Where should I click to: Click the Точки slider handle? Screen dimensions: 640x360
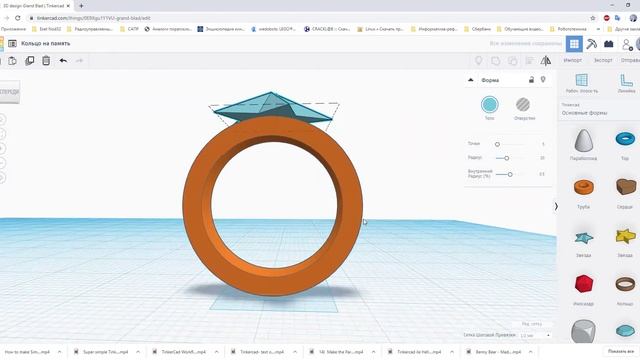pos(497,144)
